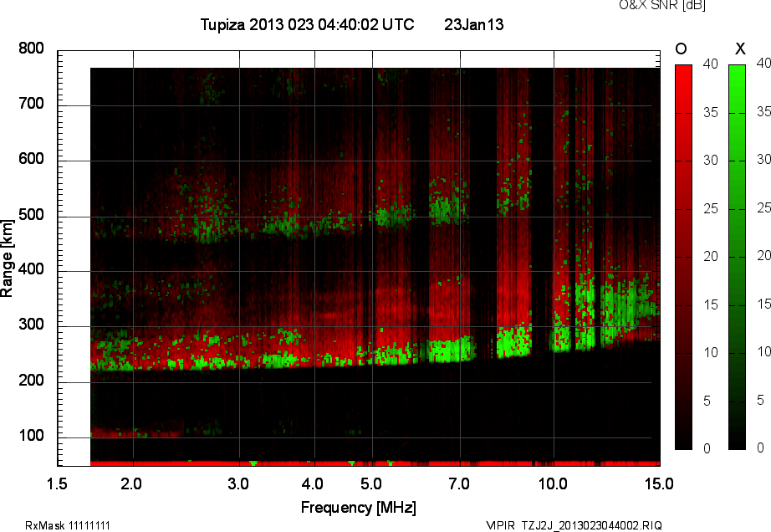Click the O colorbar 20 dB label
Viewport: 771px width, 532px height.
711,257
